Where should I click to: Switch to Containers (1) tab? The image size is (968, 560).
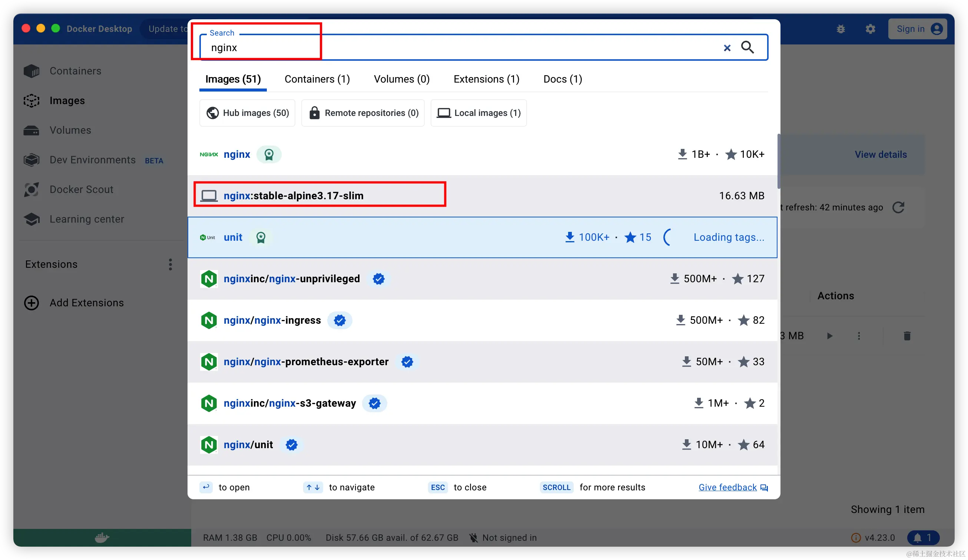[x=317, y=79]
